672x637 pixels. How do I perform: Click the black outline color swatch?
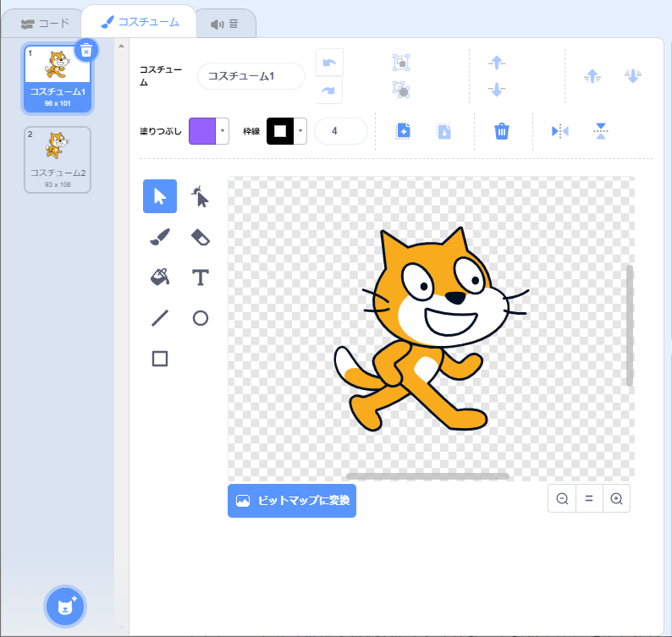(280, 130)
